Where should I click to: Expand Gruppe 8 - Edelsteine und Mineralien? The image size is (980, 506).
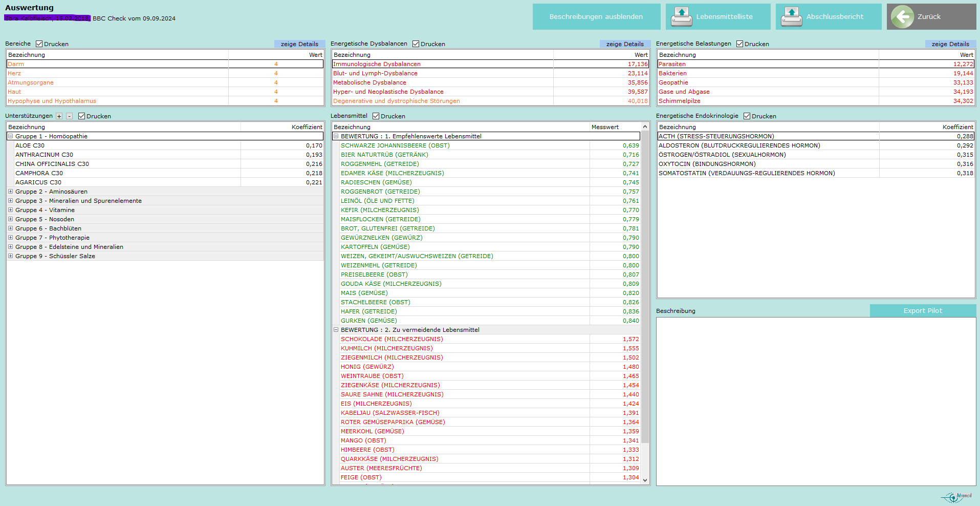pyautogui.click(x=10, y=247)
